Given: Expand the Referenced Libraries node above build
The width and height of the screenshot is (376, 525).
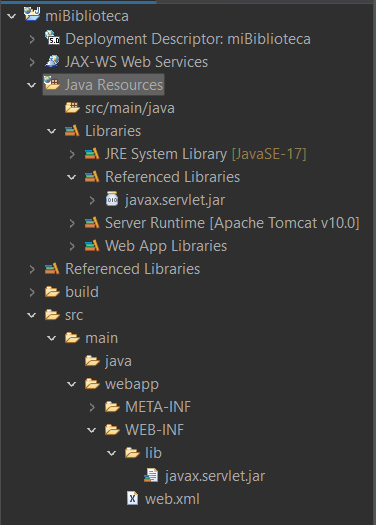Looking at the screenshot, I should pyautogui.click(x=32, y=269).
